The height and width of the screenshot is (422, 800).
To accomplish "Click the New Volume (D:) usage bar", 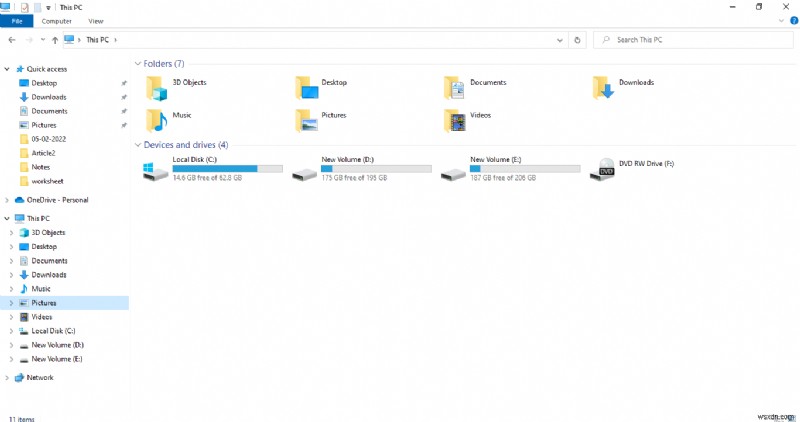I will 377,169.
